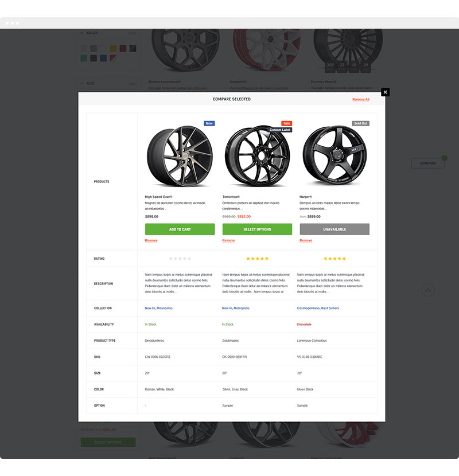459x476 pixels.
Task: Close the Compare Selected popup
Action: click(385, 92)
